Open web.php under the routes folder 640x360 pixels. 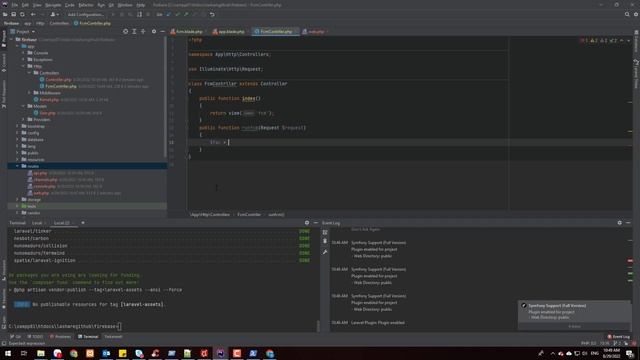tap(41, 193)
